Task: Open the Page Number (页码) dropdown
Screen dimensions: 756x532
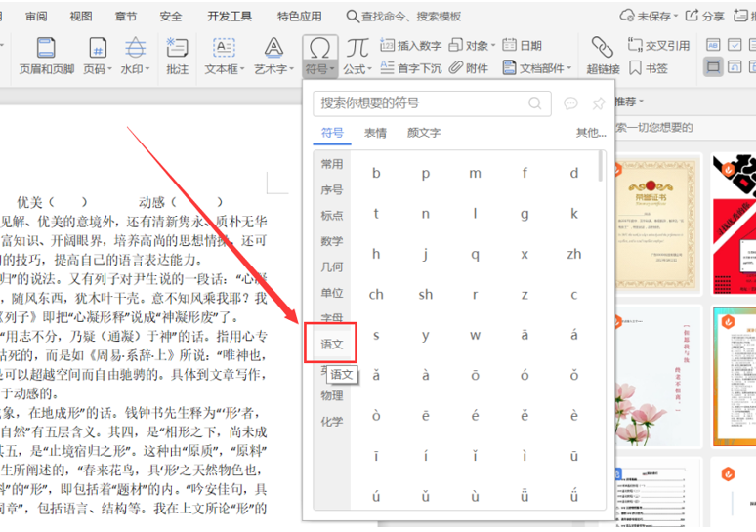Action: (x=98, y=56)
